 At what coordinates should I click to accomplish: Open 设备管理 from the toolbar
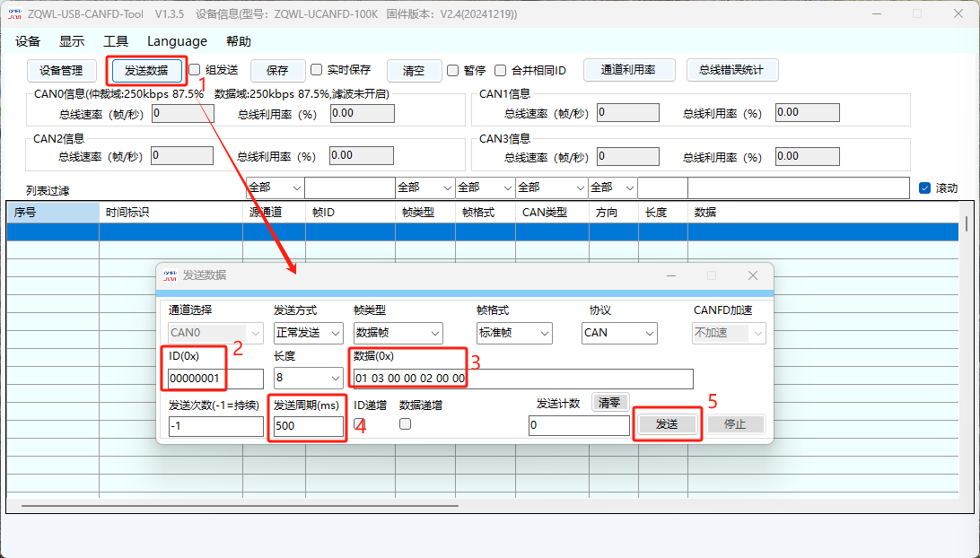tap(61, 70)
